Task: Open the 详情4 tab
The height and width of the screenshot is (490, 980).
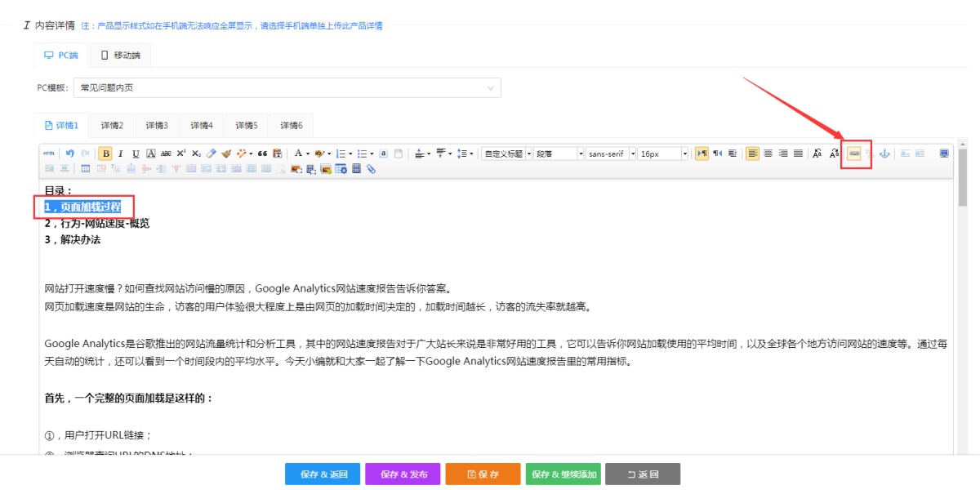Action: tap(202, 126)
